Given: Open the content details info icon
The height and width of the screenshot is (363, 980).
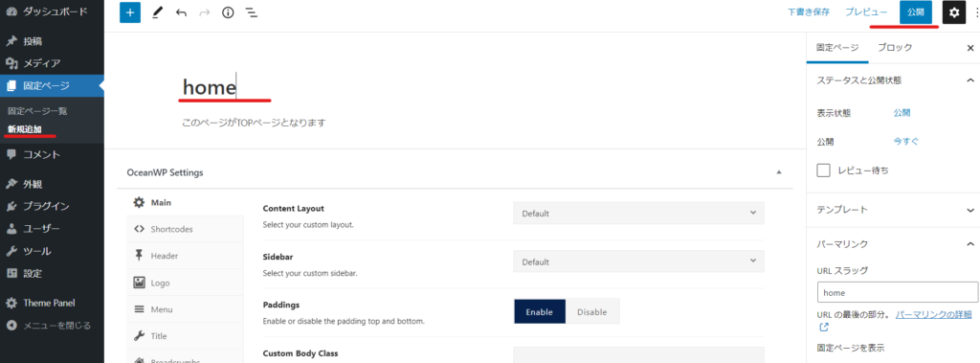Looking at the screenshot, I should 228,12.
